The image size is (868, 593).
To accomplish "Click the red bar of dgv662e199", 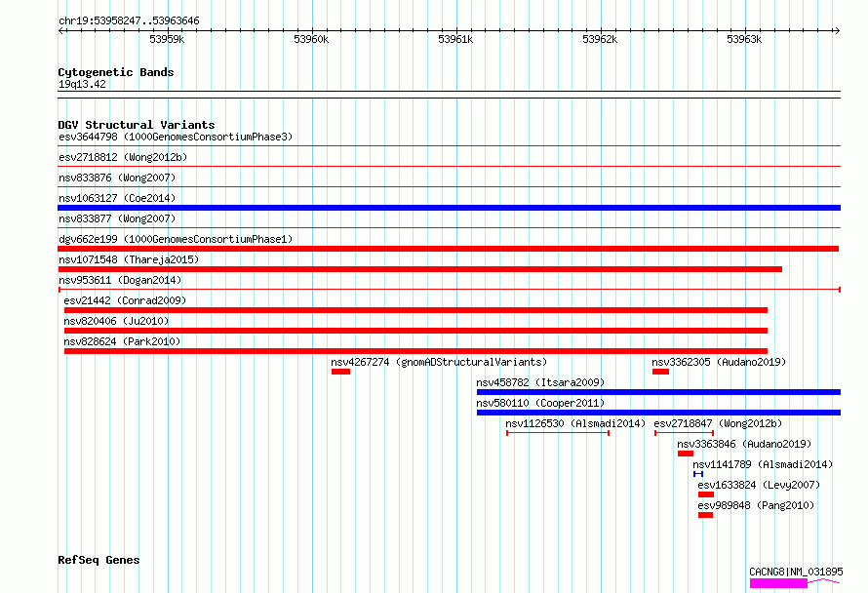I will click(449, 249).
